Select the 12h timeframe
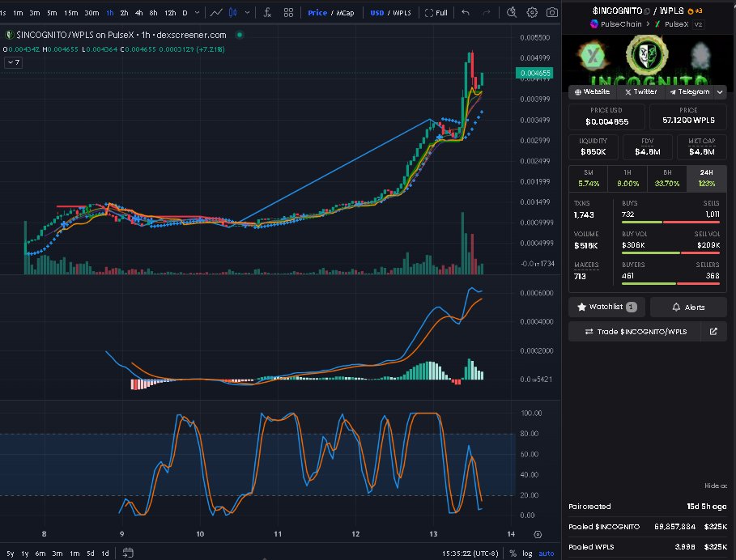This screenshot has height=560, width=736. [170, 13]
